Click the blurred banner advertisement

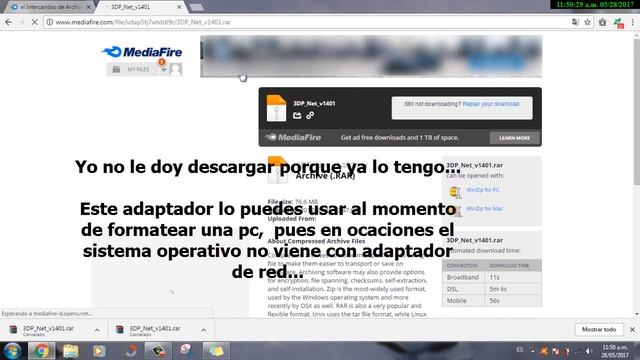pyautogui.click(x=371, y=56)
